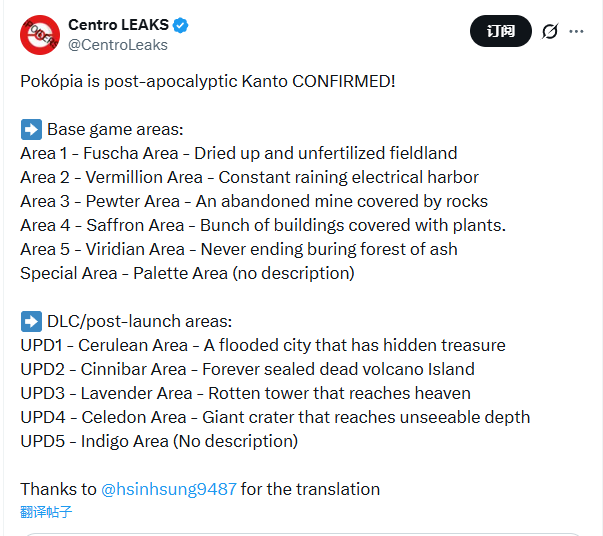Click the UPD5 Indigo Area line
The width and height of the screenshot is (603, 536).
click(159, 441)
